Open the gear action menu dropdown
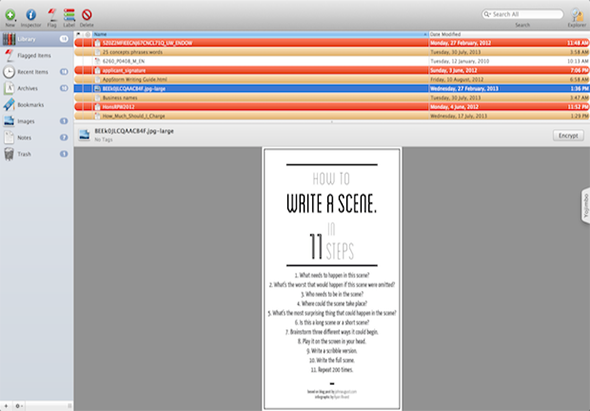 [x=19, y=406]
